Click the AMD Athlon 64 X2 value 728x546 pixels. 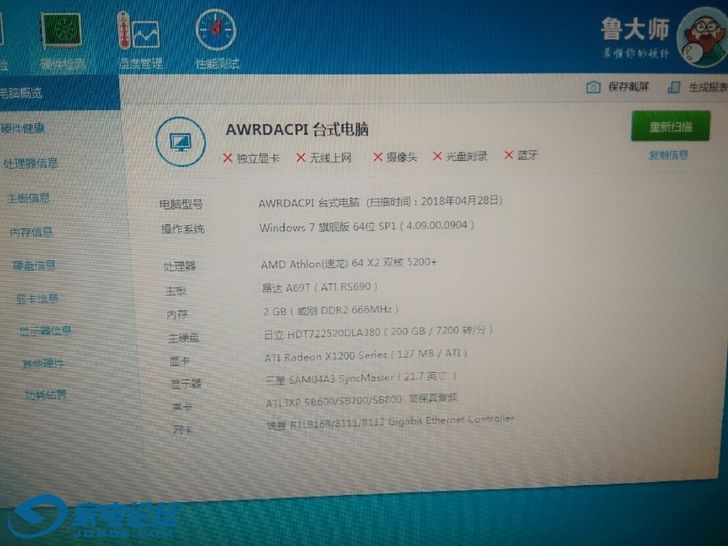point(349,263)
